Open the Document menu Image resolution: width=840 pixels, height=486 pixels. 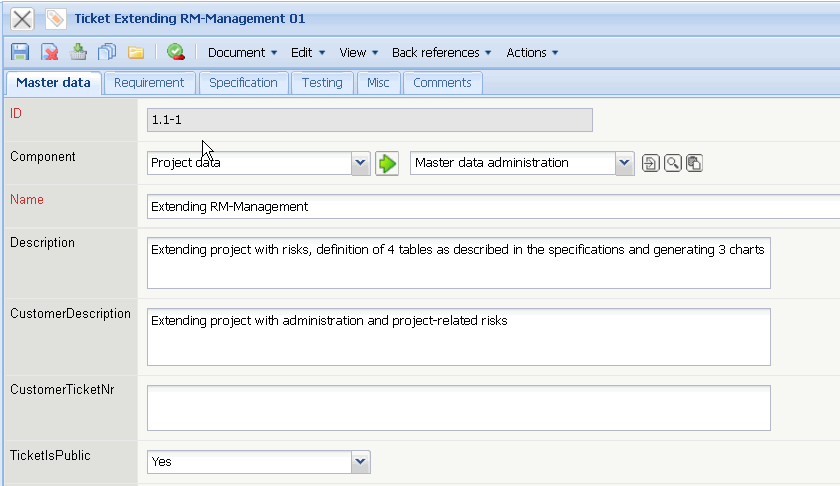tap(242, 52)
